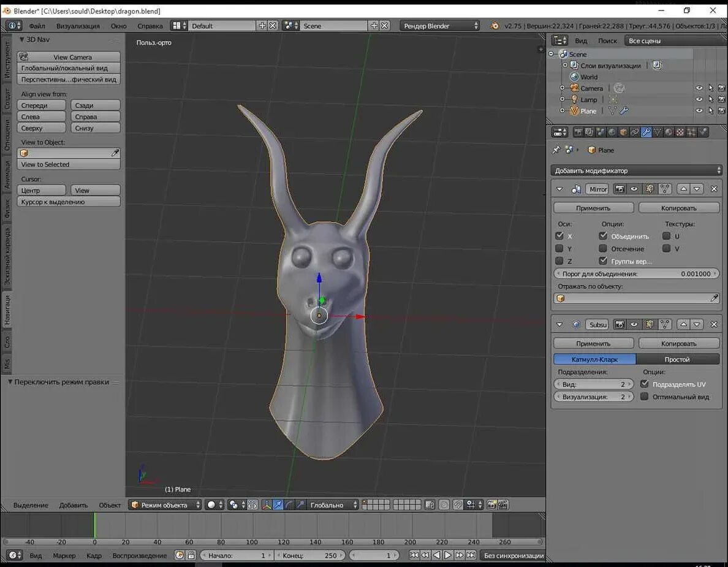
Task: Select the Простой subdivision type tab
Action: (x=677, y=359)
